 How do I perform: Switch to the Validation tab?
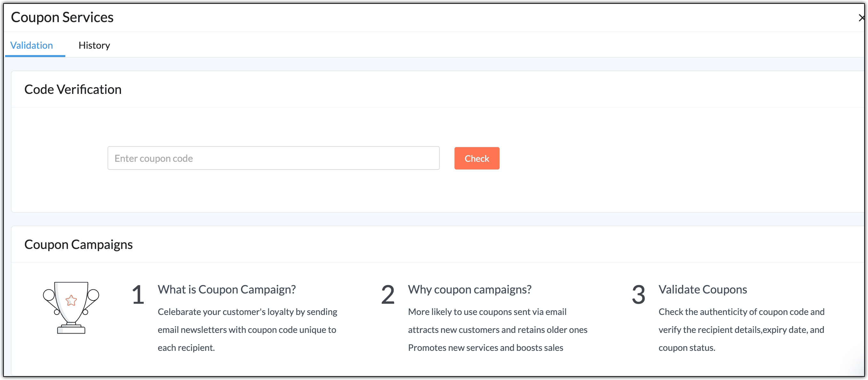(31, 45)
